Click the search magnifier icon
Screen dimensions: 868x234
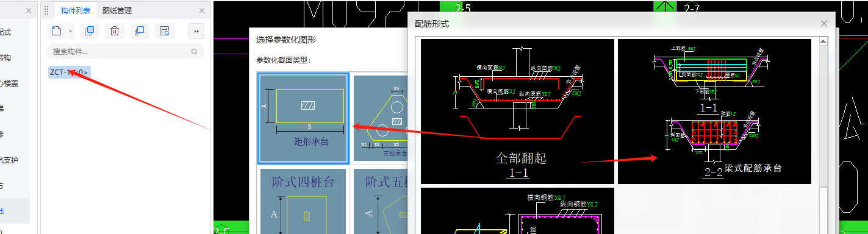click(x=195, y=52)
